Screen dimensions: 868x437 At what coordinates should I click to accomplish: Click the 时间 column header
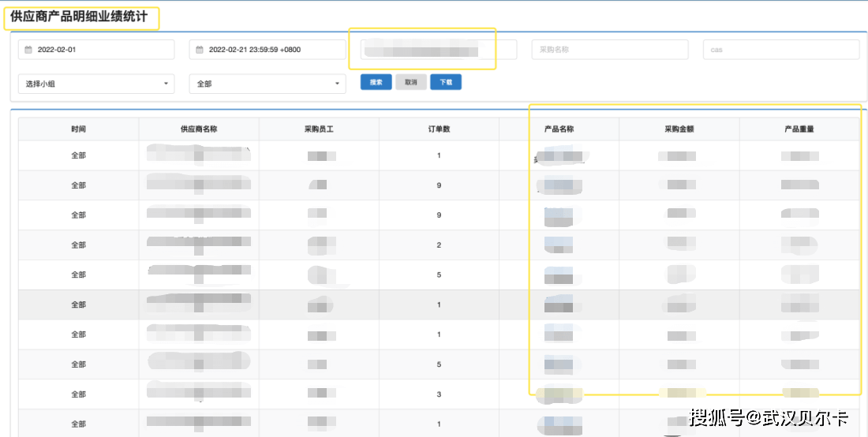[79, 129]
